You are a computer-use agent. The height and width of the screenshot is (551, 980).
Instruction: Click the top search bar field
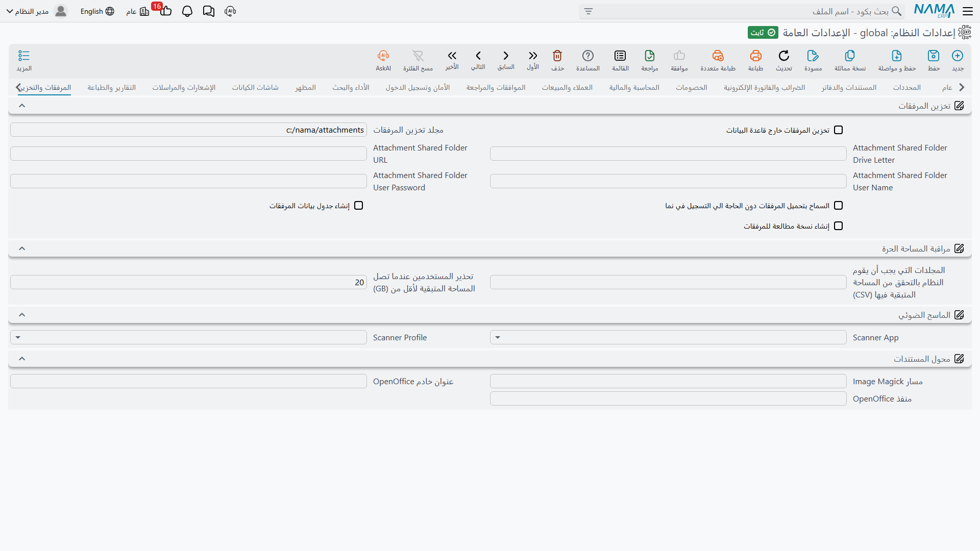pyautogui.click(x=743, y=11)
